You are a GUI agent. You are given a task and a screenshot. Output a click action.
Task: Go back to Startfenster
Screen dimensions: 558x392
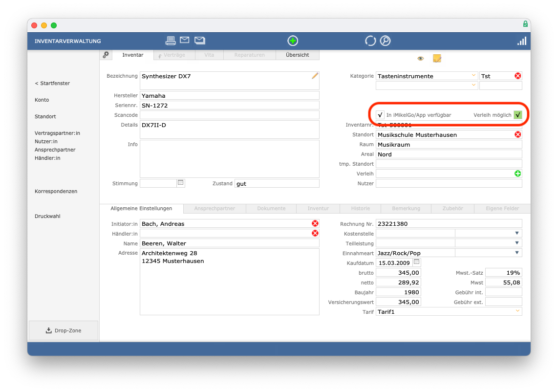52,83
